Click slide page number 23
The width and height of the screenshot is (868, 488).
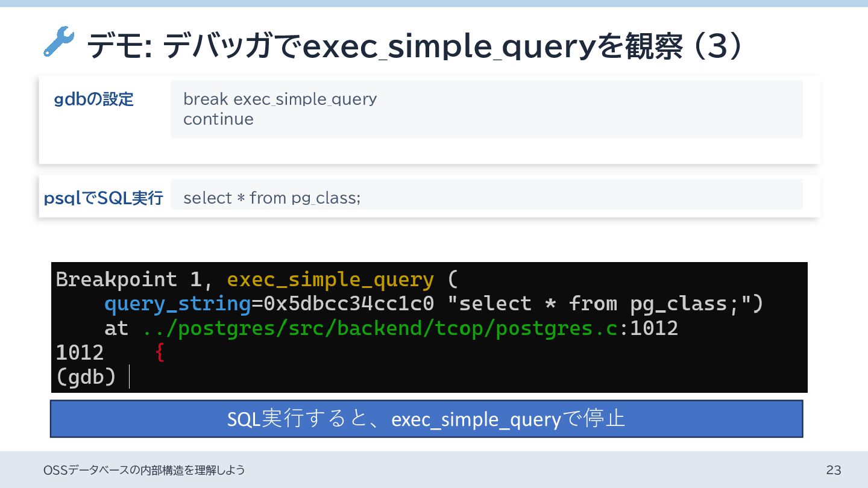833,470
